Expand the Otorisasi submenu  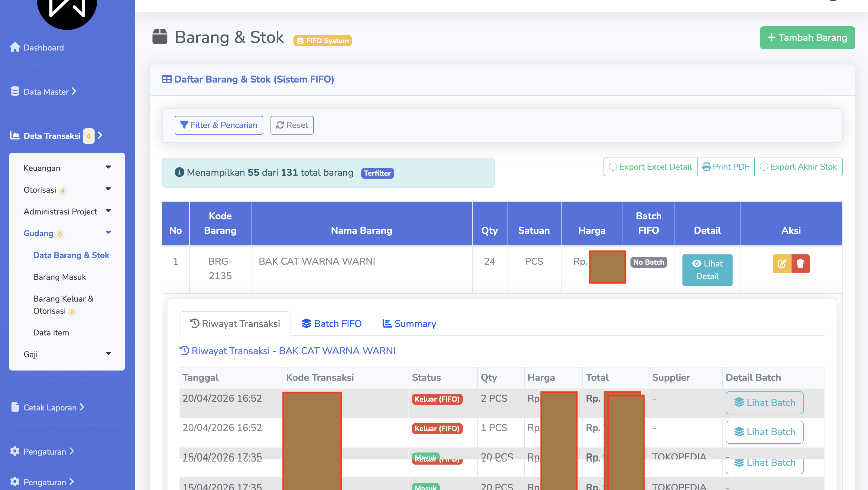pyautogui.click(x=108, y=189)
